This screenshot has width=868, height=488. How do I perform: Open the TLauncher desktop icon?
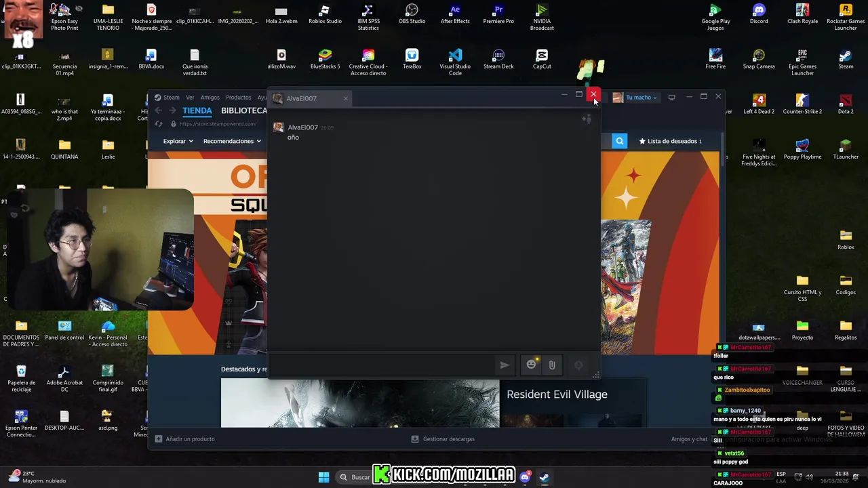coord(846,150)
